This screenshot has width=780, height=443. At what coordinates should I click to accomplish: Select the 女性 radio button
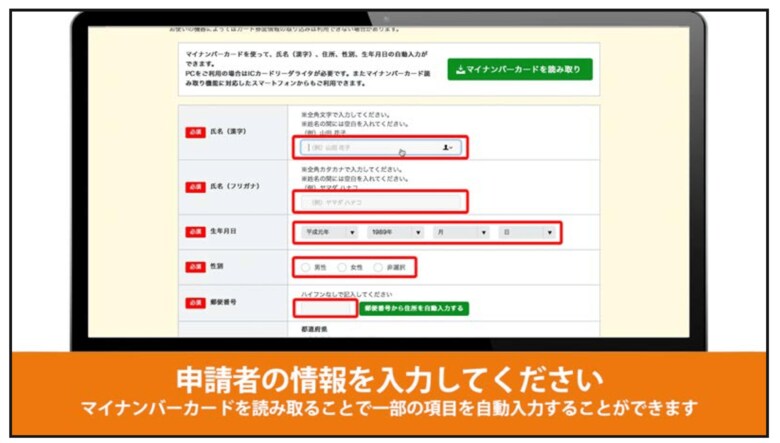click(x=342, y=267)
